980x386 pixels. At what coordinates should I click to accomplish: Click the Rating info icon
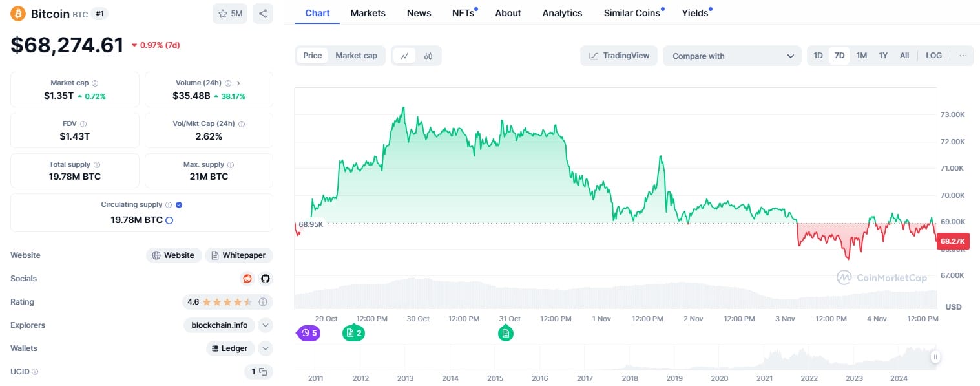point(263,302)
